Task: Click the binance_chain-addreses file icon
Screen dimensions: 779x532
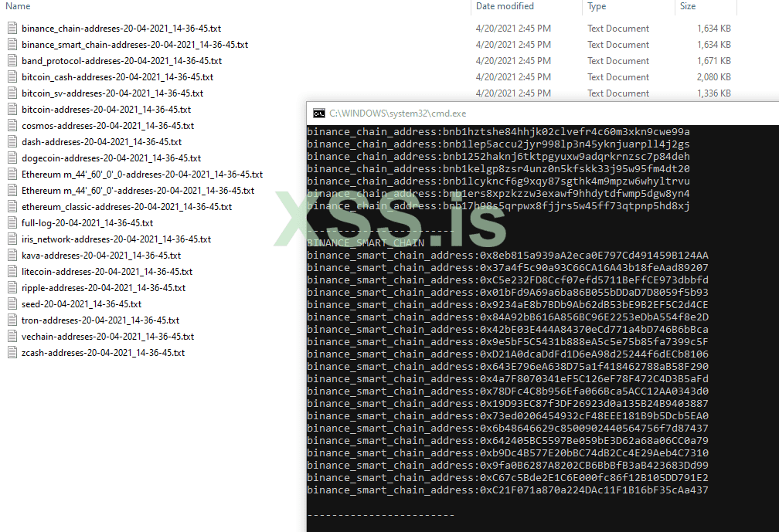Action: click(12, 29)
